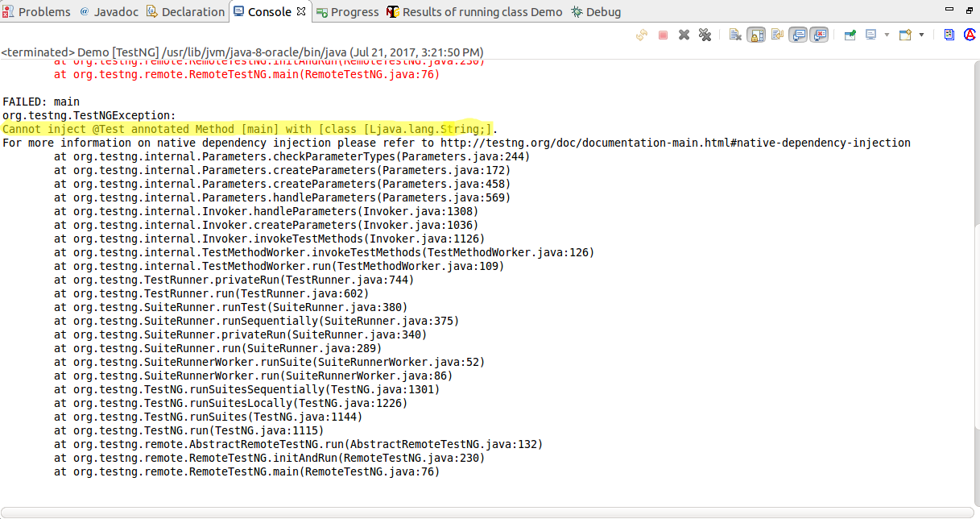This screenshot has height=519, width=980.
Task: Open the TestNG.java:1301 link
Action: coord(383,389)
